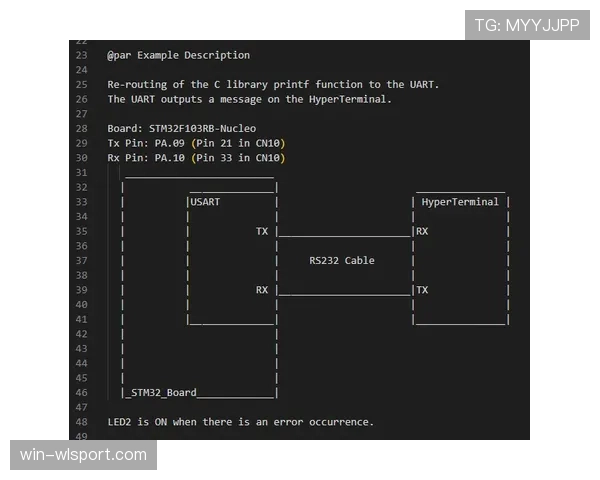Click the 'STM32F103RB-Nucleo' board name

point(202,129)
